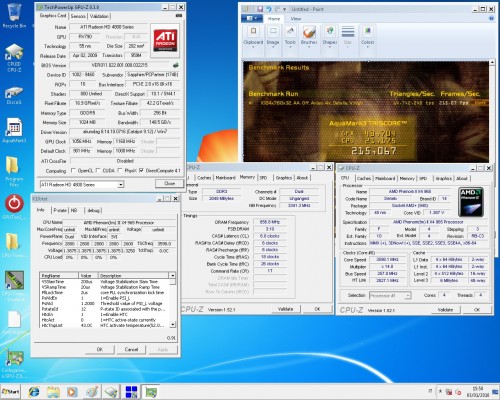Open Windows Explorer folders from the taskbar
The height and width of the screenshot is (400, 500).
point(53,392)
